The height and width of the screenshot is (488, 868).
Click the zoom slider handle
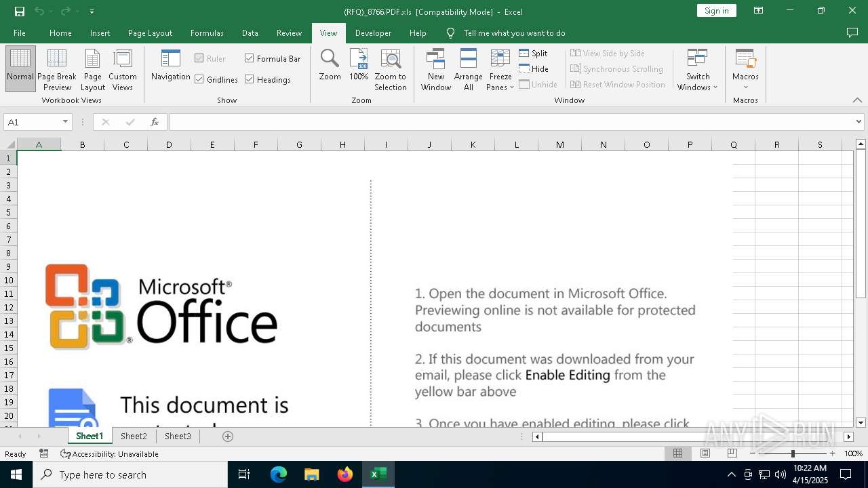point(793,453)
